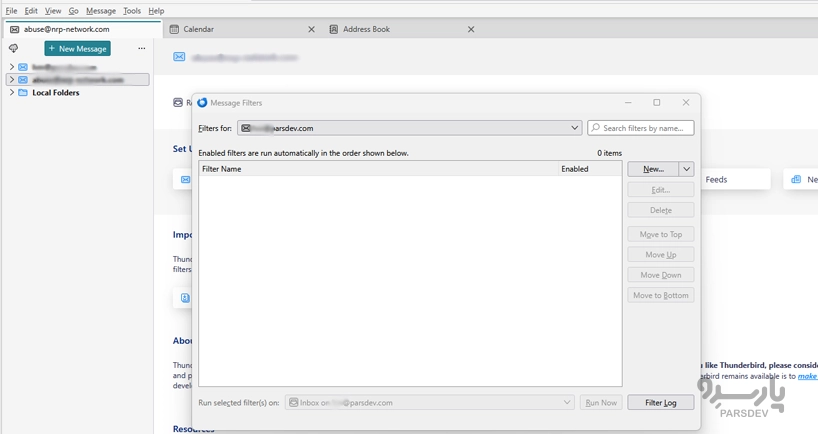
Task: Open the arrow dropdown next to New button
Action: click(x=686, y=169)
